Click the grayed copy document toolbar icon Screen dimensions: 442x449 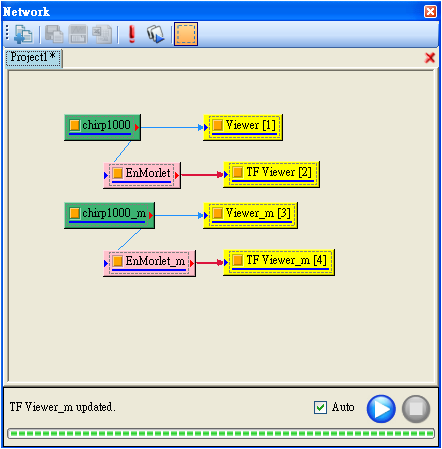(x=102, y=34)
